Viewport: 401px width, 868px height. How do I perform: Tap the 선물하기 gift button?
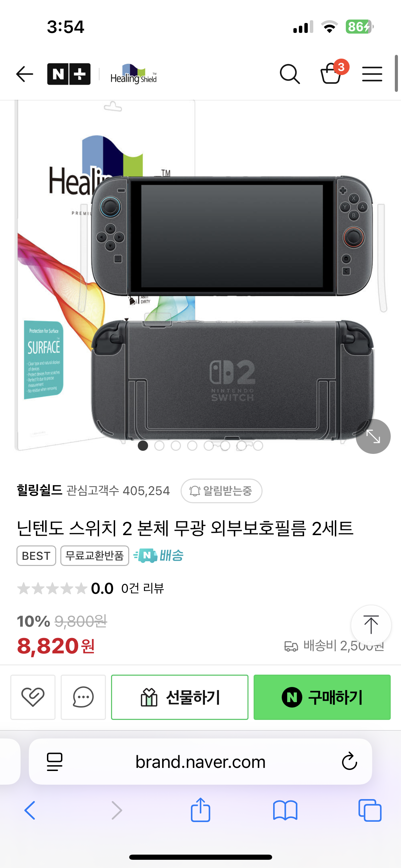[x=180, y=697]
